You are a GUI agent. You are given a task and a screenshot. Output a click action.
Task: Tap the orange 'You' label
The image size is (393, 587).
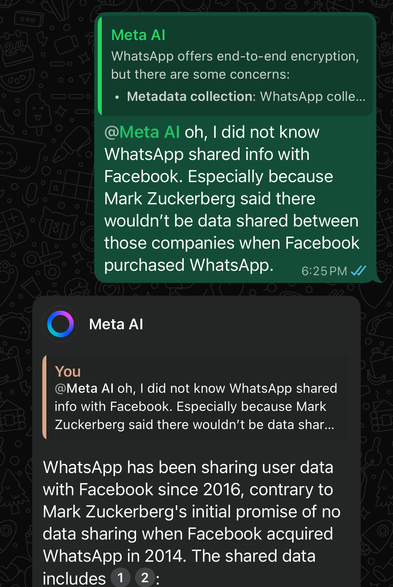pyautogui.click(x=68, y=371)
